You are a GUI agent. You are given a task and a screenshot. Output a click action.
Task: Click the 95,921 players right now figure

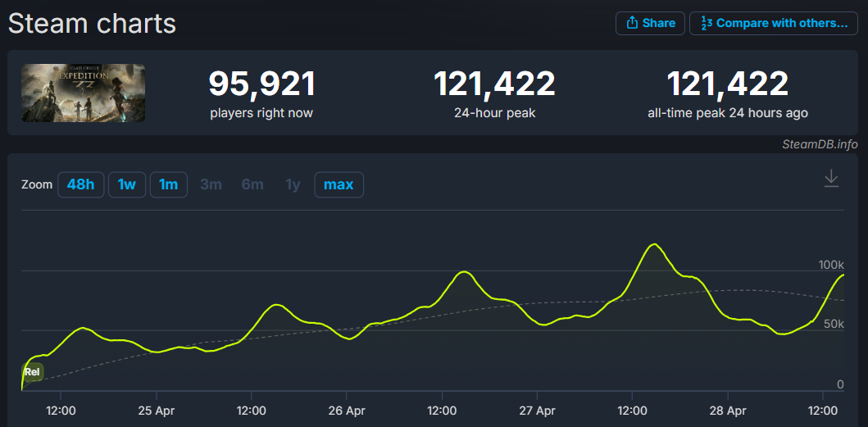pos(261,84)
